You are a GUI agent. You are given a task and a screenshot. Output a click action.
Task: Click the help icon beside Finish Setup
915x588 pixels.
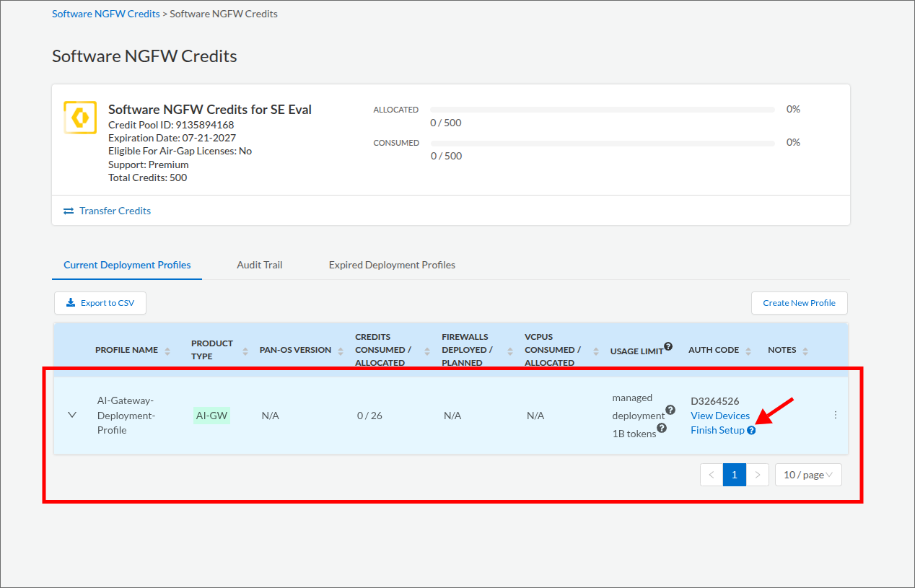(x=751, y=431)
